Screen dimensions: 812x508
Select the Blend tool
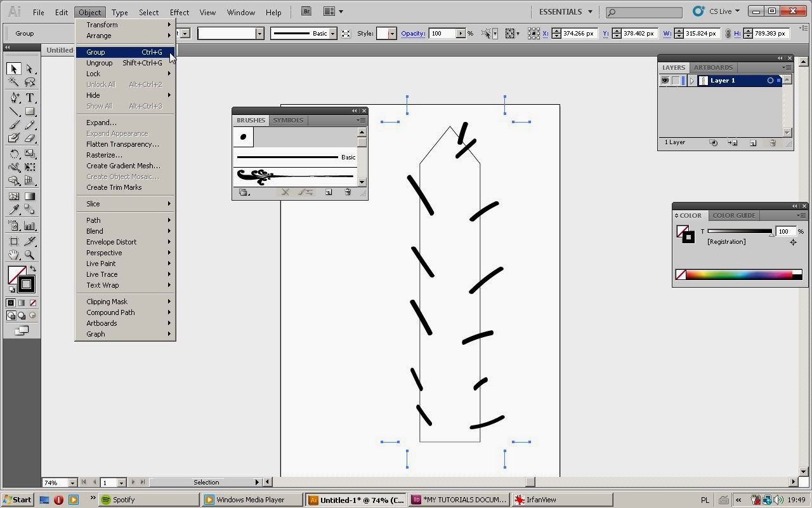point(30,210)
